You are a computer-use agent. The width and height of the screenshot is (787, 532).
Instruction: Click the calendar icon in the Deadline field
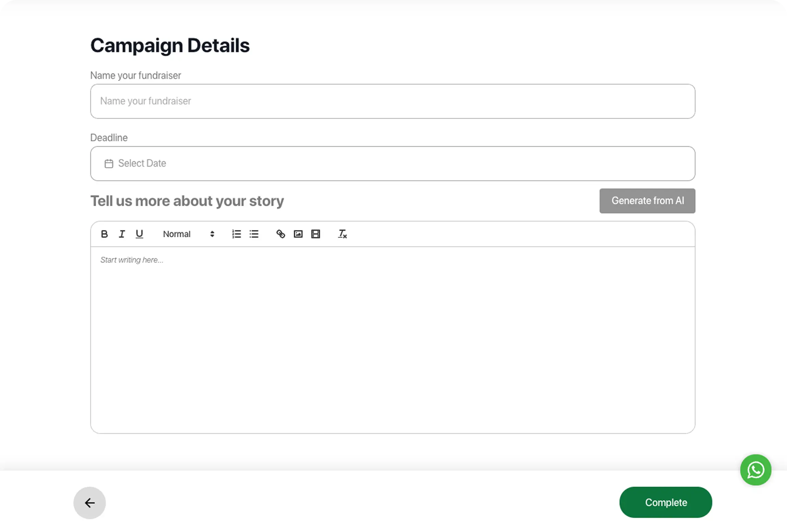tap(109, 164)
